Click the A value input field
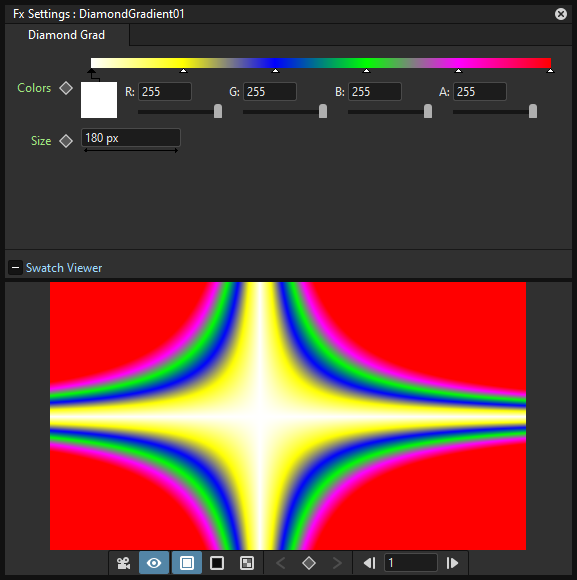577x580 pixels. coord(480,91)
